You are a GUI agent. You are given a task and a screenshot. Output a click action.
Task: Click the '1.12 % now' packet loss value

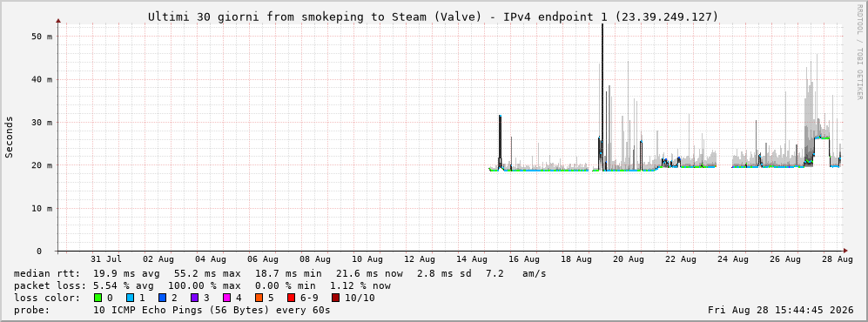click(360, 286)
